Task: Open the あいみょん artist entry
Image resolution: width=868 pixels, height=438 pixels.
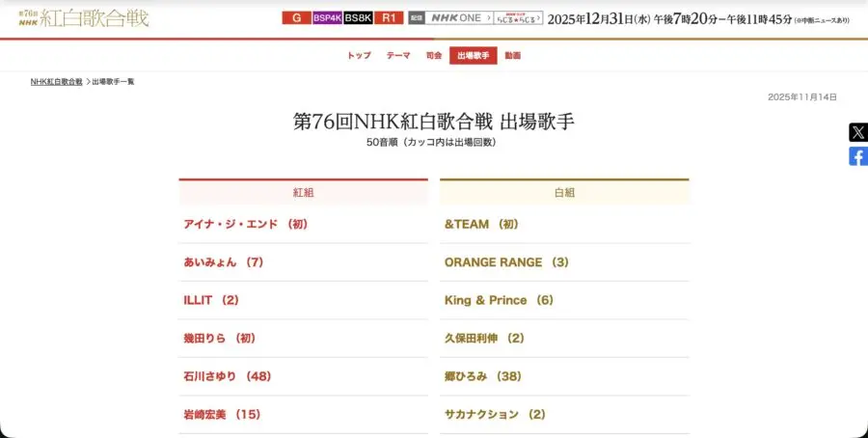Action: click(x=223, y=261)
